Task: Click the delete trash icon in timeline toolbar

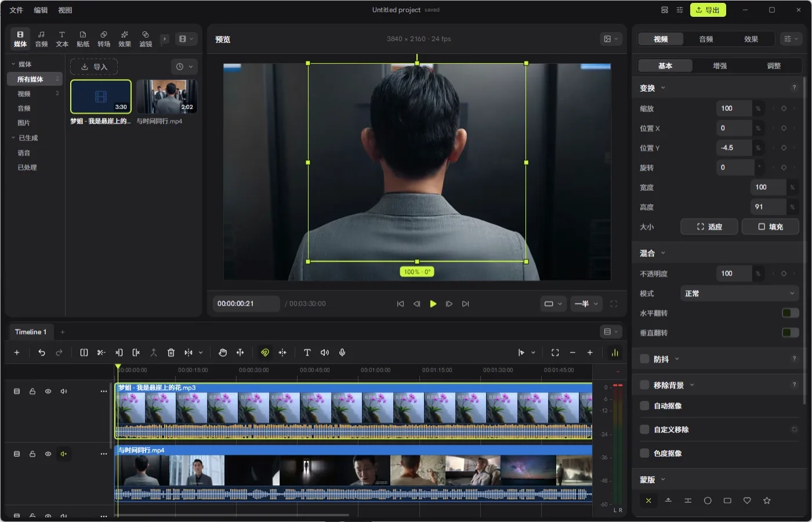Action: click(171, 353)
